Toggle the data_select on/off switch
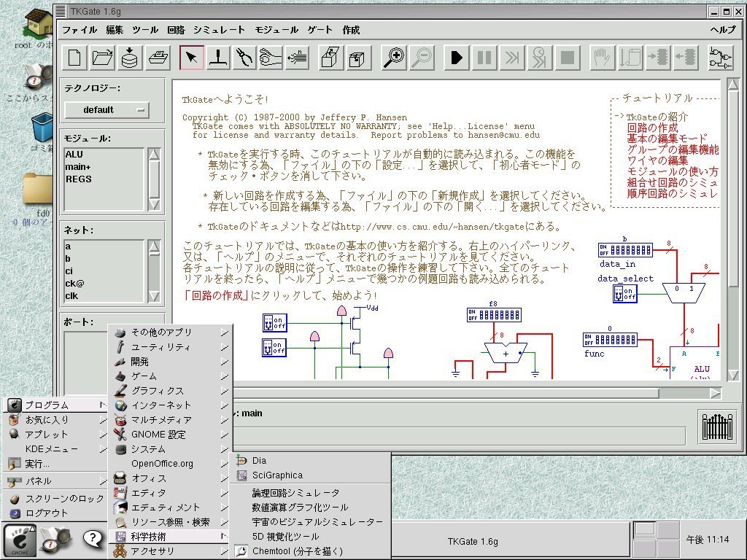 tap(624, 293)
